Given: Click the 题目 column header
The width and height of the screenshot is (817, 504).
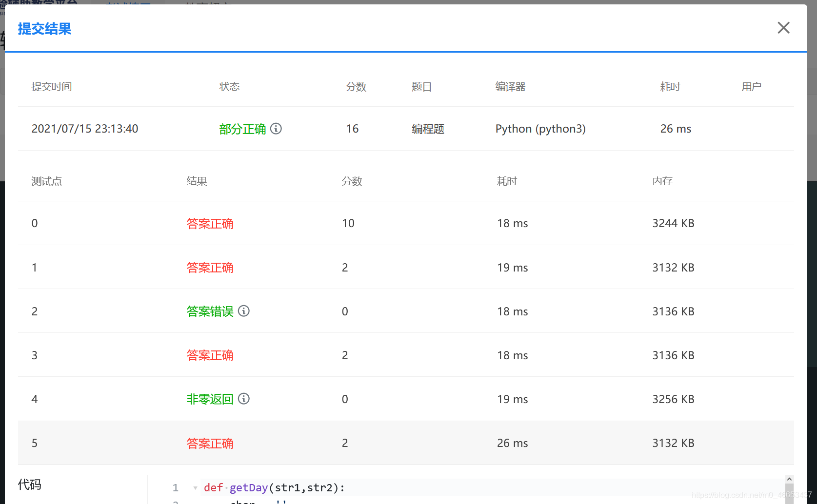Looking at the screenshot, I should point(421,87).
